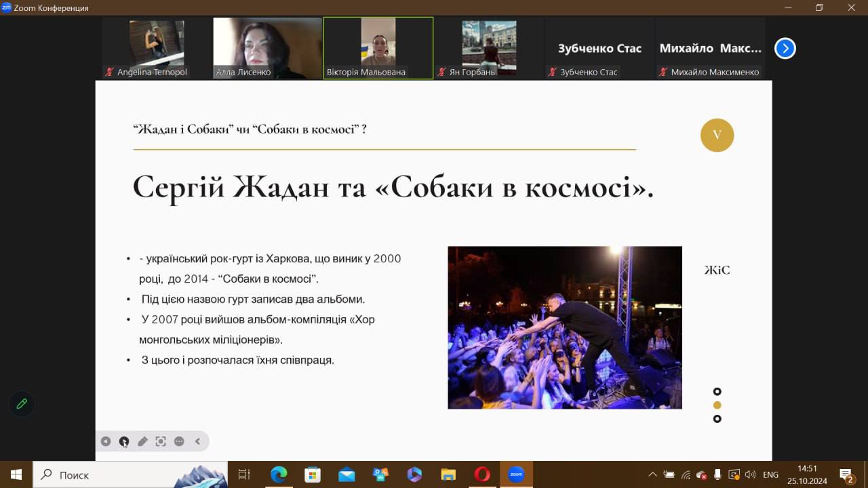Click the gold circle labeled V

tap(717, 135)
